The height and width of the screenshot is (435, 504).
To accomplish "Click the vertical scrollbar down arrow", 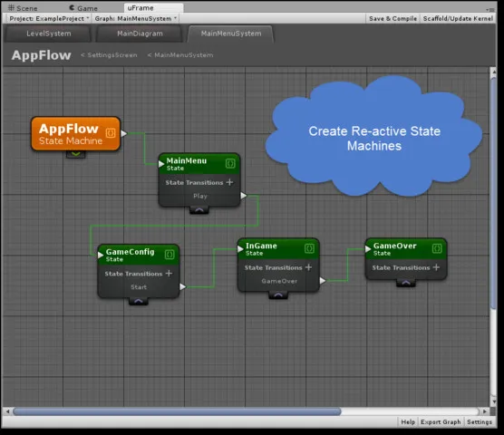I will (x=494, y=401).
